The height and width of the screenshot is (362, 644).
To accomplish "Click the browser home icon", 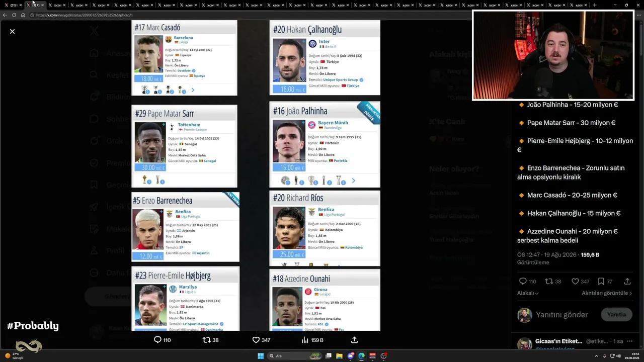I will pyautogui.click(x=23, y=15).
